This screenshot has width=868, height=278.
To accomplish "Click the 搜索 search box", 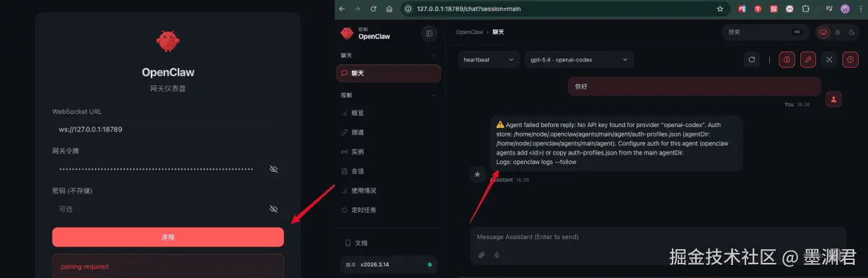I will click(766, 32).
